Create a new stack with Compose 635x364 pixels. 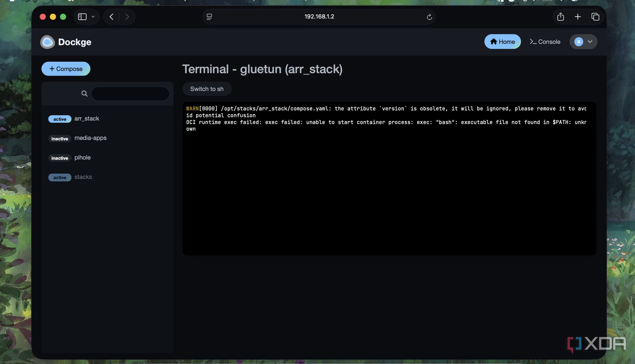tap(66, 69)
